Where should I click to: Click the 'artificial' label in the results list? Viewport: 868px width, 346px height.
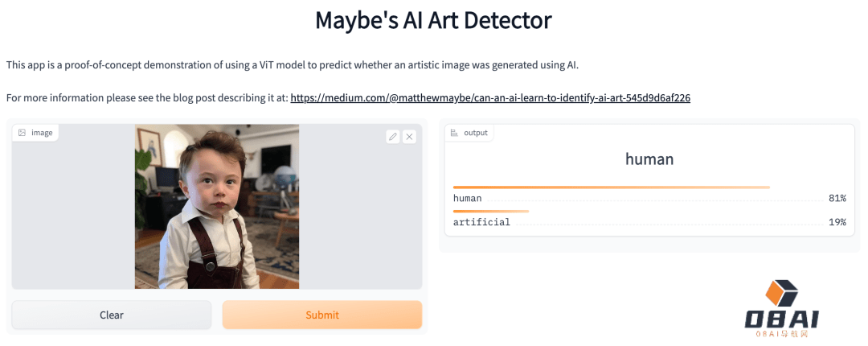481,222
